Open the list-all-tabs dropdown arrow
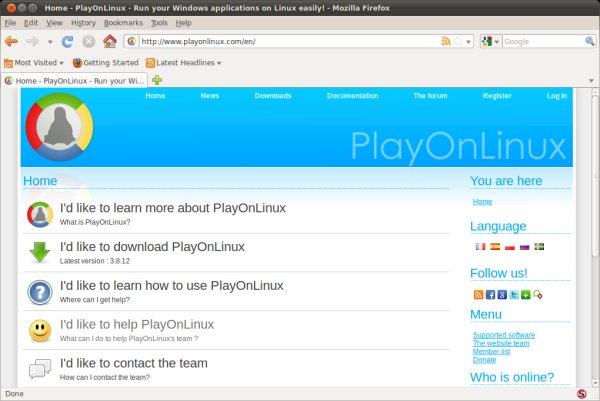This screenshot has height=401, width=600. 591,81
